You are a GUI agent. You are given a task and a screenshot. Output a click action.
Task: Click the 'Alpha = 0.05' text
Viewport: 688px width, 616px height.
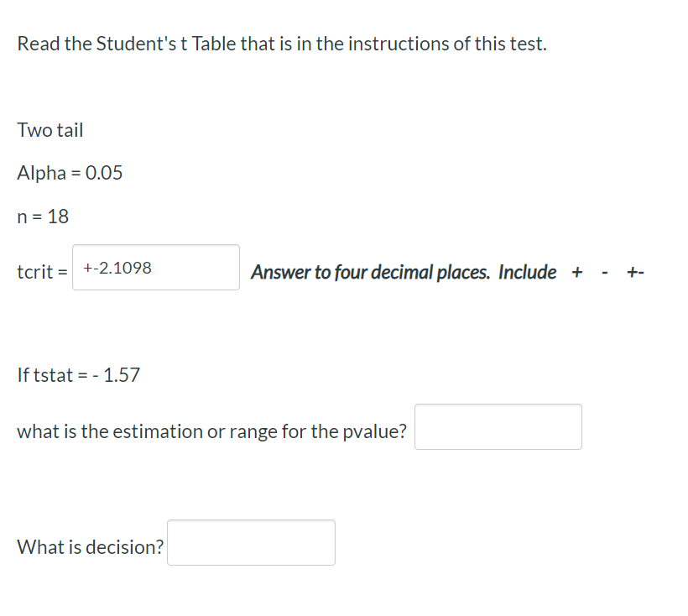coord(70,173)
